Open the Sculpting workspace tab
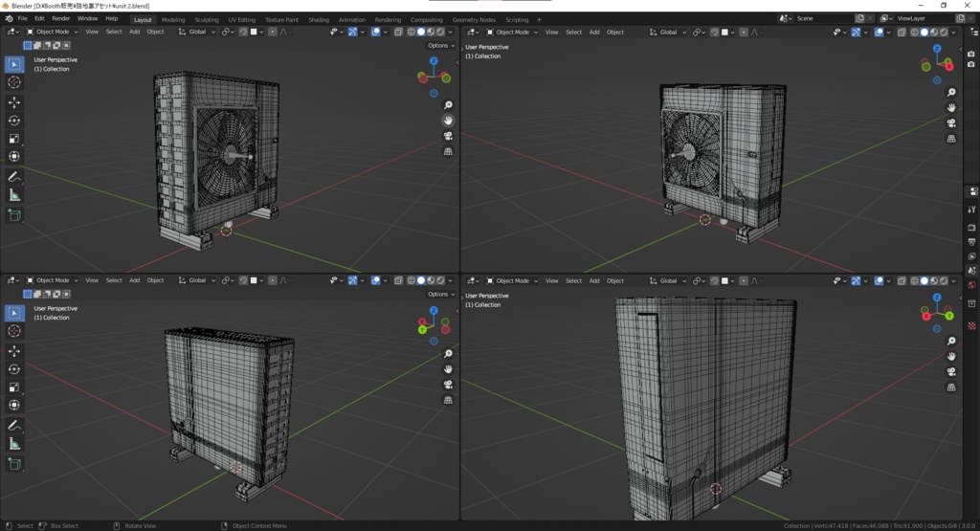Image resolution: width=980 pixels, height=531 pixels. point(206,19)
